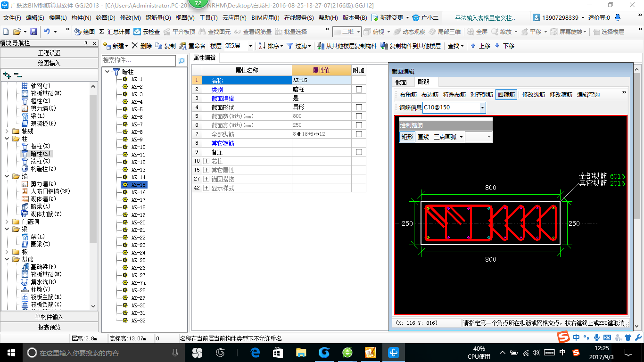Click the 修改纵筋 button
Screen dimensions: 644x362
533,94
